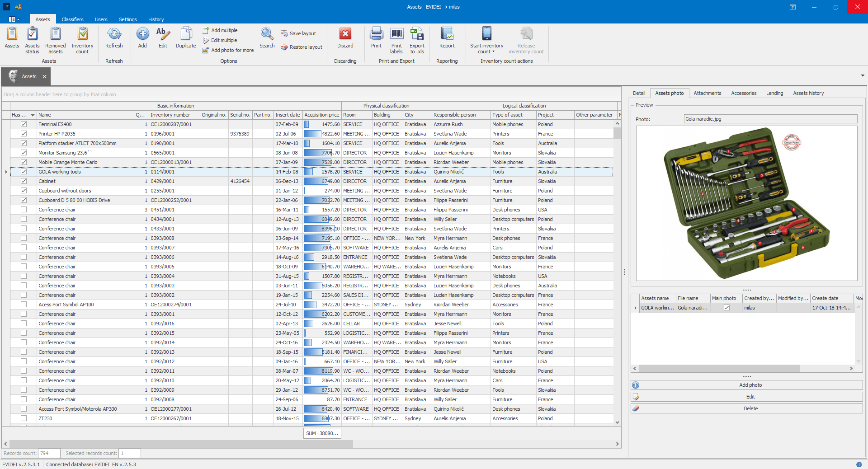868x469 pixels.
Task: Open the Has photo column filter dropdown
Action: coord(33,115)
